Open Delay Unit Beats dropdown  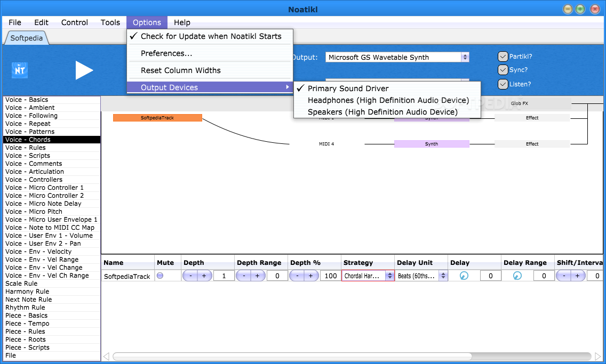tap(421, 276)
